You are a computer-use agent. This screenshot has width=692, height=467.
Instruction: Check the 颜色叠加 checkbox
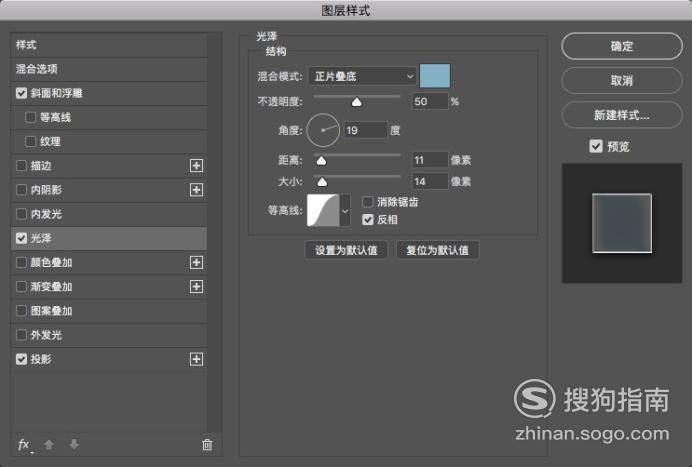pyautogui.click(x=21, y=262)
